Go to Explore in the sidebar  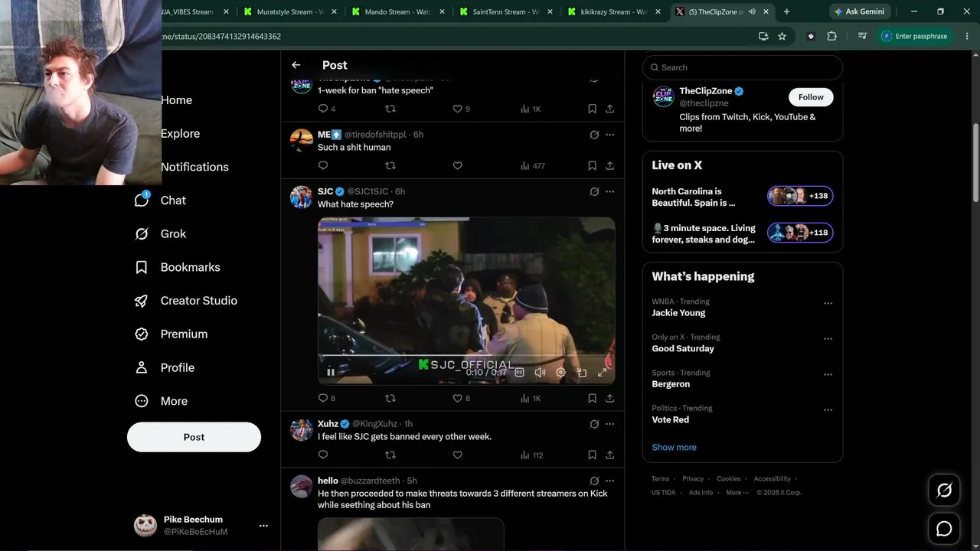pyautogui.click(x=180, y=133)
